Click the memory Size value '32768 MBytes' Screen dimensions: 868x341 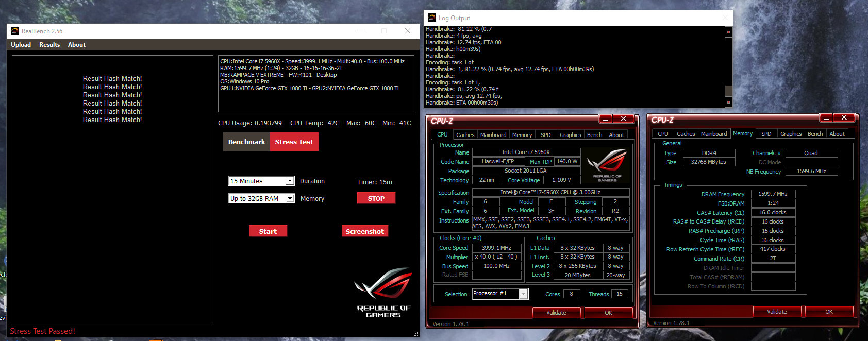[x=709, y=162]
